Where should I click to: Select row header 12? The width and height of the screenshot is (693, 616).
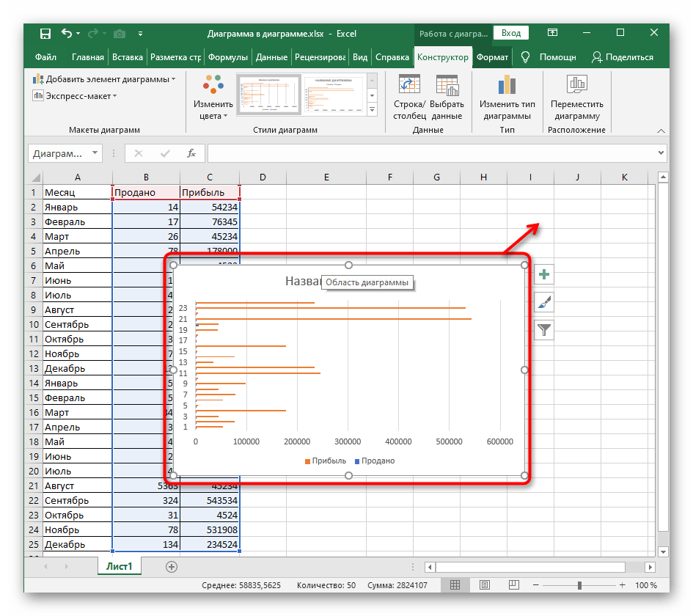(x=34, y=353)
